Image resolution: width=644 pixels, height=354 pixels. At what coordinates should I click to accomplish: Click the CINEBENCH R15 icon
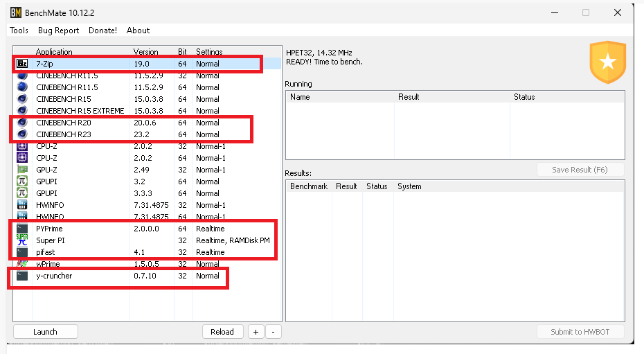[x=22, y=99]
